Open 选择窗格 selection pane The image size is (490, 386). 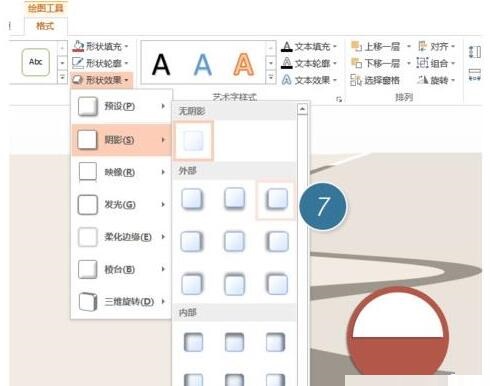pyautogui.click(x=375, y=80)
